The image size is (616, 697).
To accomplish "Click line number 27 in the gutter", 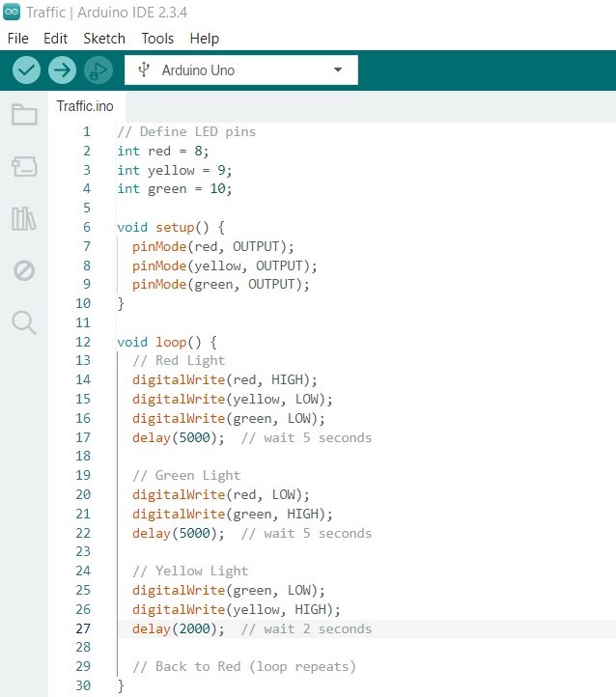I will pos(83,628).
